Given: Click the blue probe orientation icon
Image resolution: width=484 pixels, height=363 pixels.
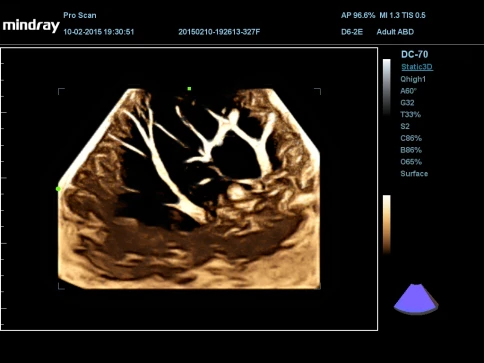Looking at the screenshot, I should point(416,299).
